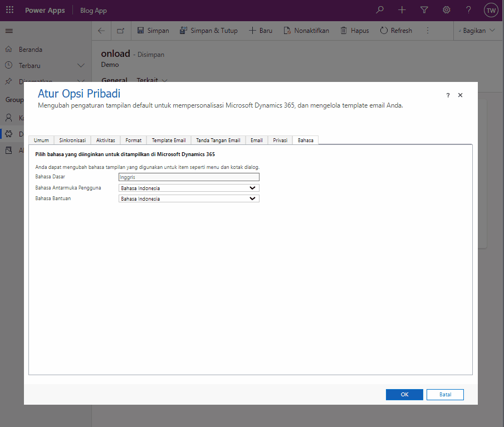This screenshot has width=504, height=427.
Task: Click Simpan & Tutup command
Action: coord(209,31)
